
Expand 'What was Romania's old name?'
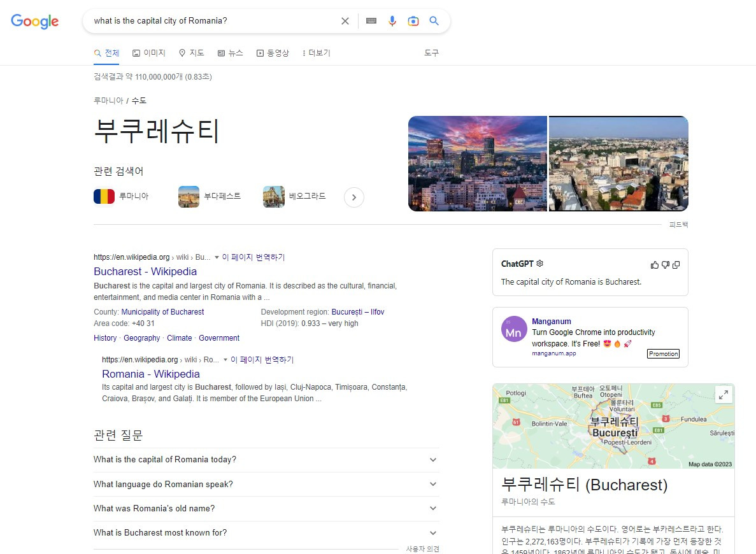(x=432, y=508)
